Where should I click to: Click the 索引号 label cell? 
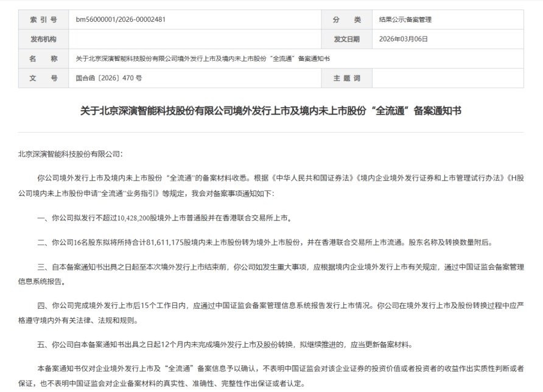[43, 19]
